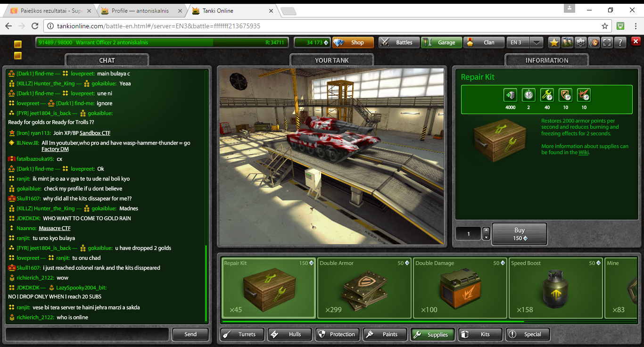Open the friends list soldiers icon
Image resolution: width=644 pixels, height=347 pixels.
[568, 42]
